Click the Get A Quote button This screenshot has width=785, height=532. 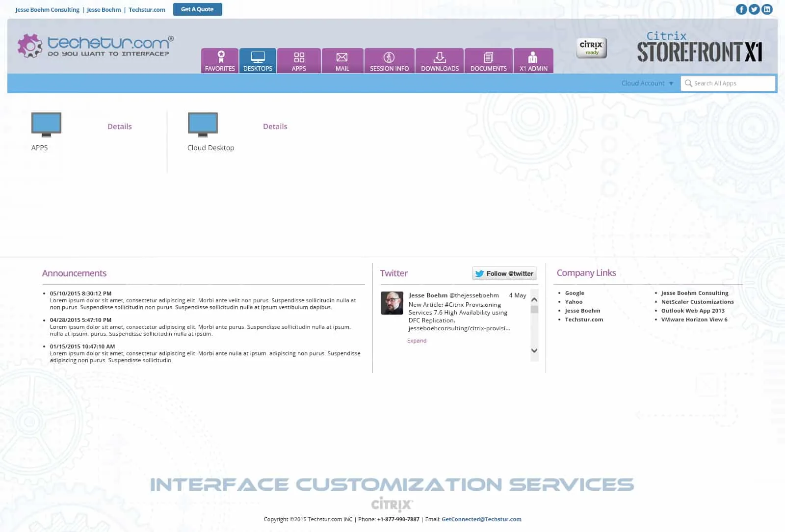point(197,9)
